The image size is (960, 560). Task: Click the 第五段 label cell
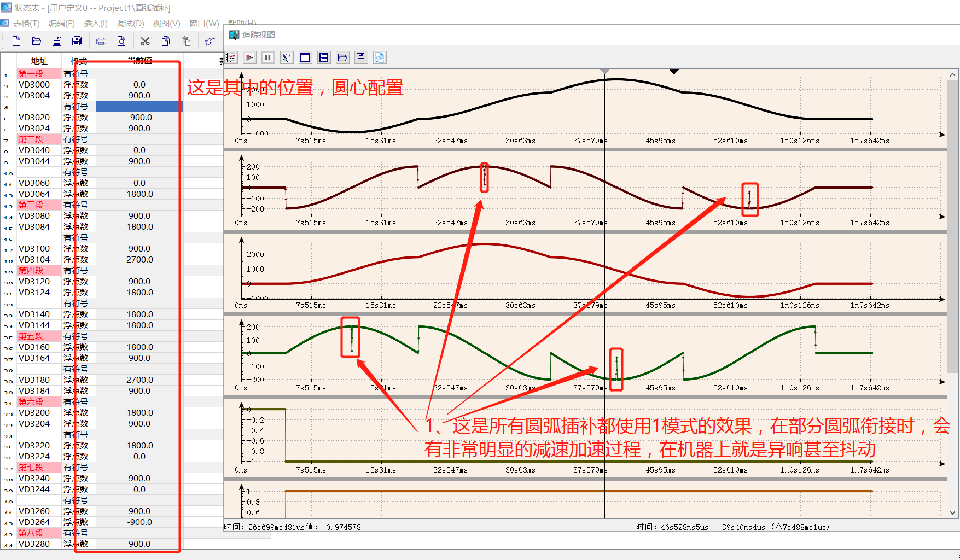point(39,336)
